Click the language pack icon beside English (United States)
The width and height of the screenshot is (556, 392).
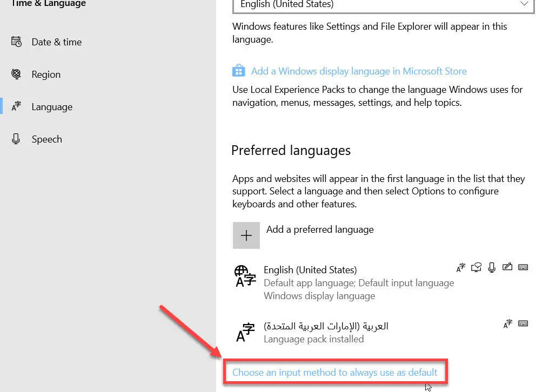click(x=460, y=267)
